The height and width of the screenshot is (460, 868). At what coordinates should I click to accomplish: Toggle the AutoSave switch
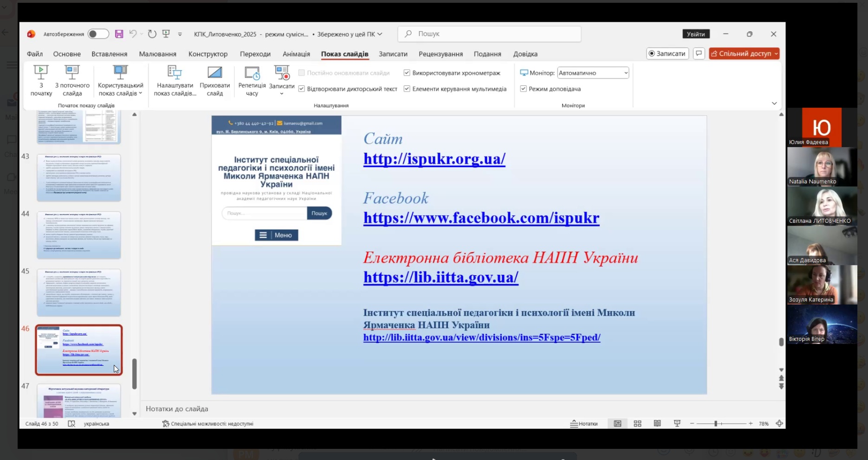(x=98, y=34)
